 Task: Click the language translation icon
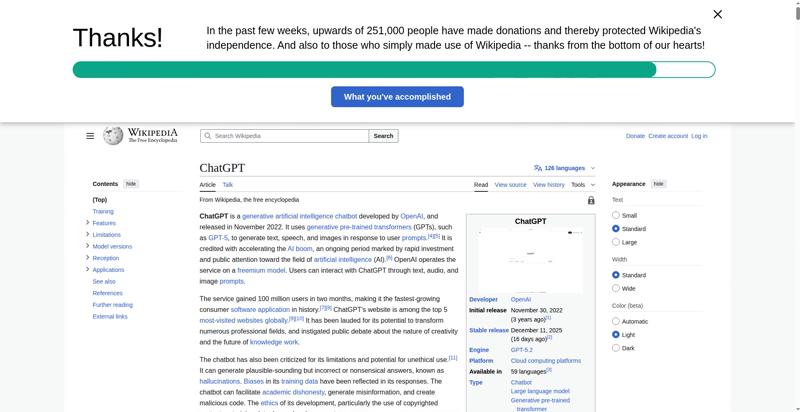[x=538, y=168]
